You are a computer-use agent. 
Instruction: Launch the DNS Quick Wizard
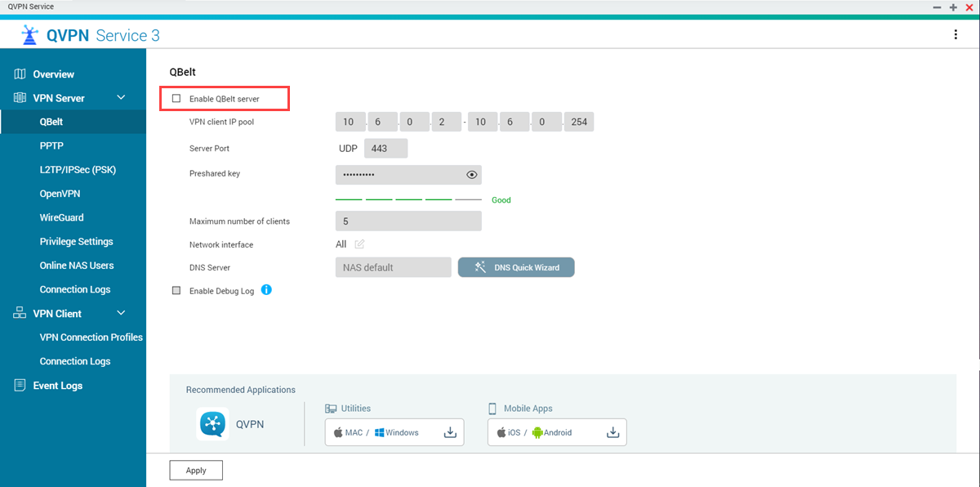516,267
